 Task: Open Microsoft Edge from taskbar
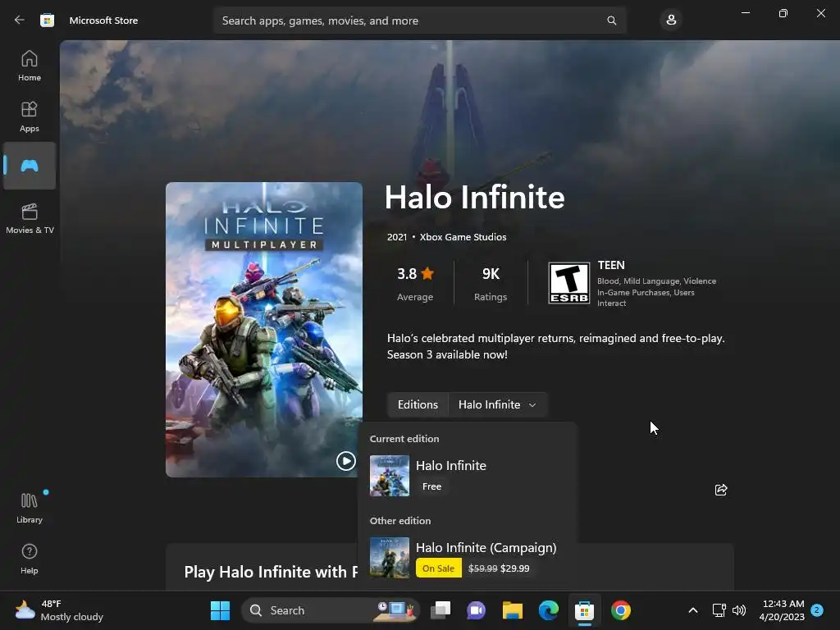pos(548,610)
